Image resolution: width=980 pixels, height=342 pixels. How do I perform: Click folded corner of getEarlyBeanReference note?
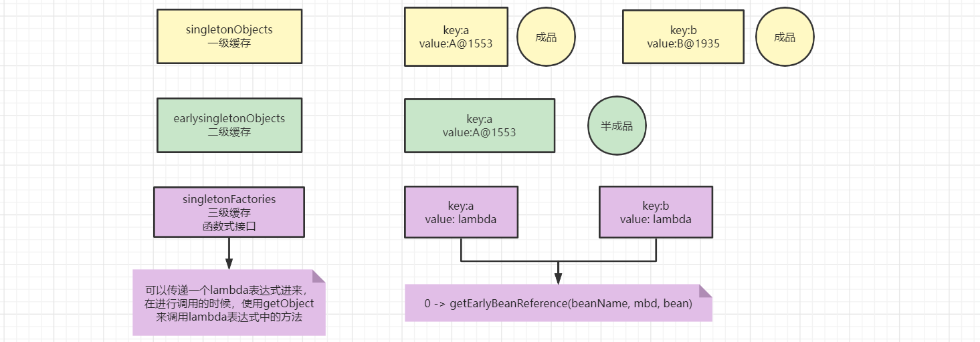point(706,291)
